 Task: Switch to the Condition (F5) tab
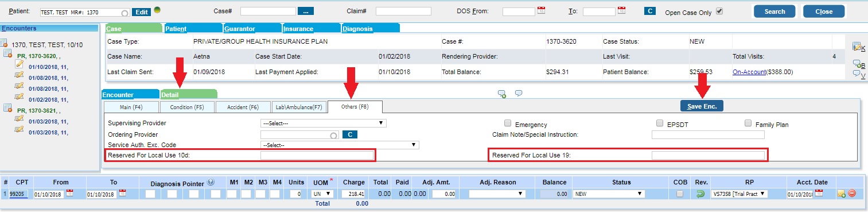[187, 107]
